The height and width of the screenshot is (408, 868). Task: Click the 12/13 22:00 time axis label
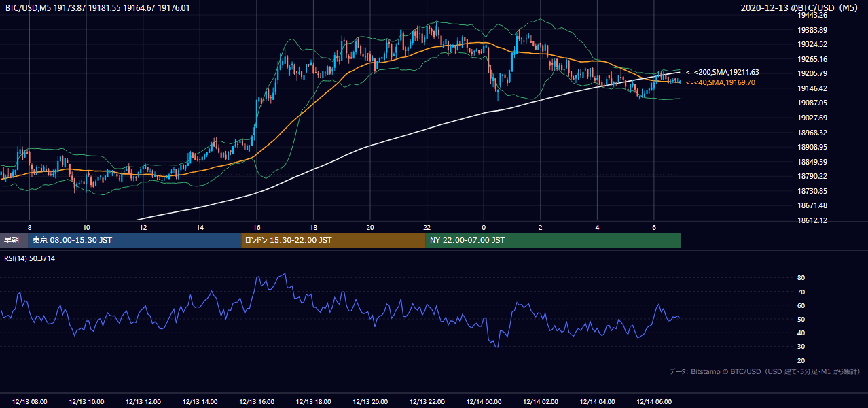click(427, 402)
